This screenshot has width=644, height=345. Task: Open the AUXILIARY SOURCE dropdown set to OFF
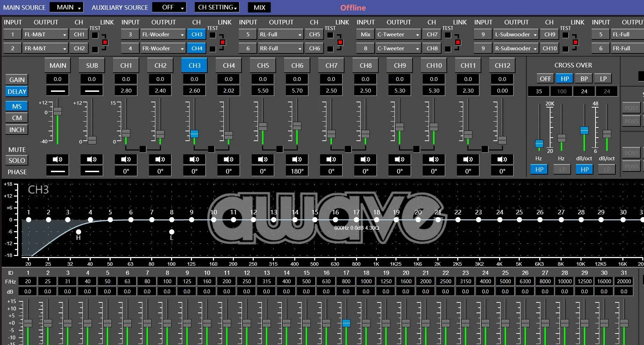point(169,7)
